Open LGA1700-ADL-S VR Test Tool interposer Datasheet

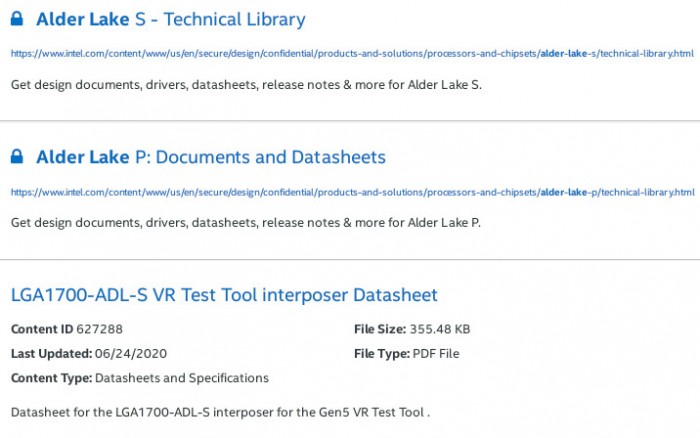tap(224, 295)
